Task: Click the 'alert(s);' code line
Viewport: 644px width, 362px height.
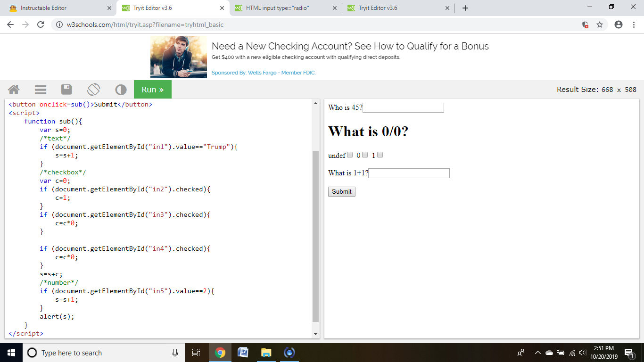Action: [x=57, y=316]
